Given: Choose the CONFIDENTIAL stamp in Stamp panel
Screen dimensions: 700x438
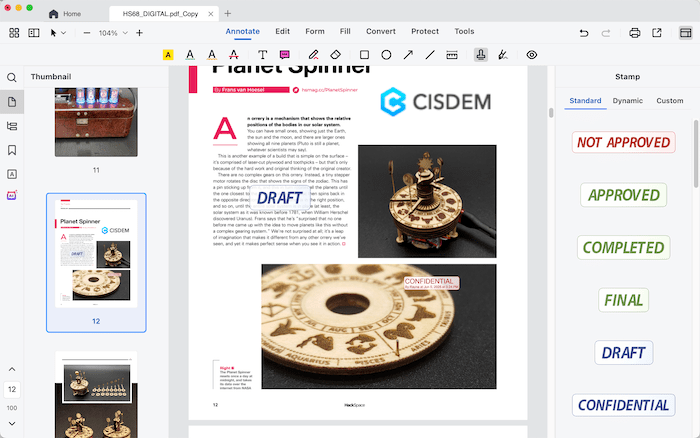Looking at the screenshot, I should tap(623, 405).
